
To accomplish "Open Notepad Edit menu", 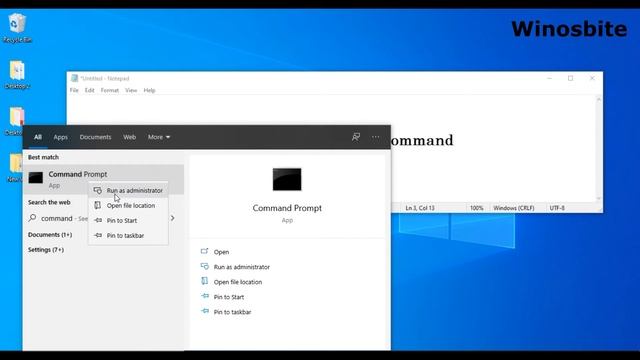I will click(89, 90).
